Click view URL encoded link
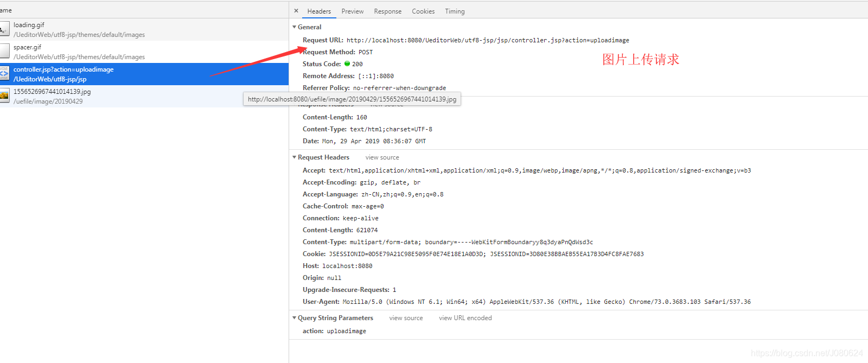This screenshot has height=363, width=868. (465, 318)
